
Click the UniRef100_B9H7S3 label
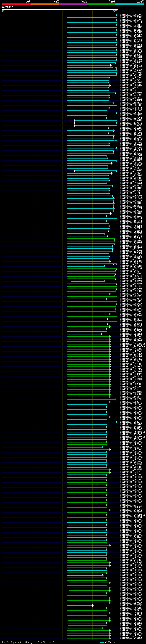[131, 140]
